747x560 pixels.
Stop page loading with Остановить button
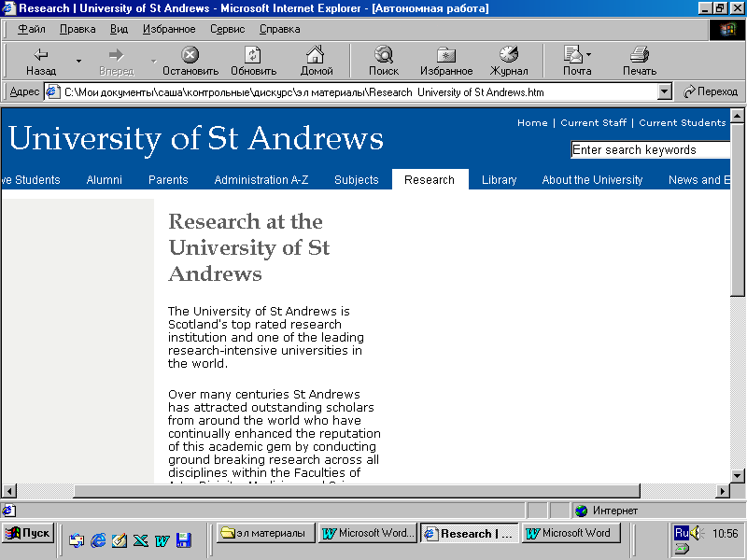(190, 62)
